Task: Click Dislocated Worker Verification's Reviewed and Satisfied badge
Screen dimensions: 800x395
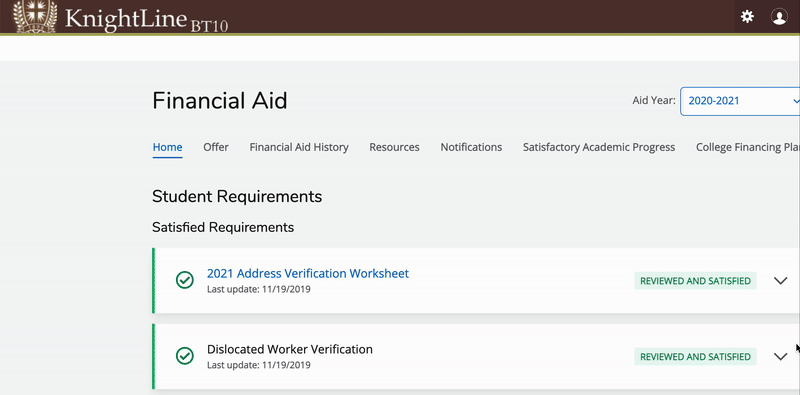Action: tap(695, 357)
